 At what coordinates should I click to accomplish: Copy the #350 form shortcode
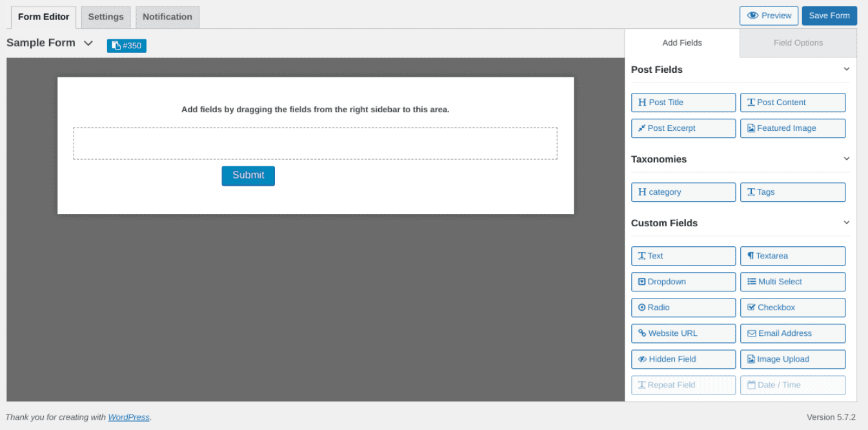tap(126, 45)
